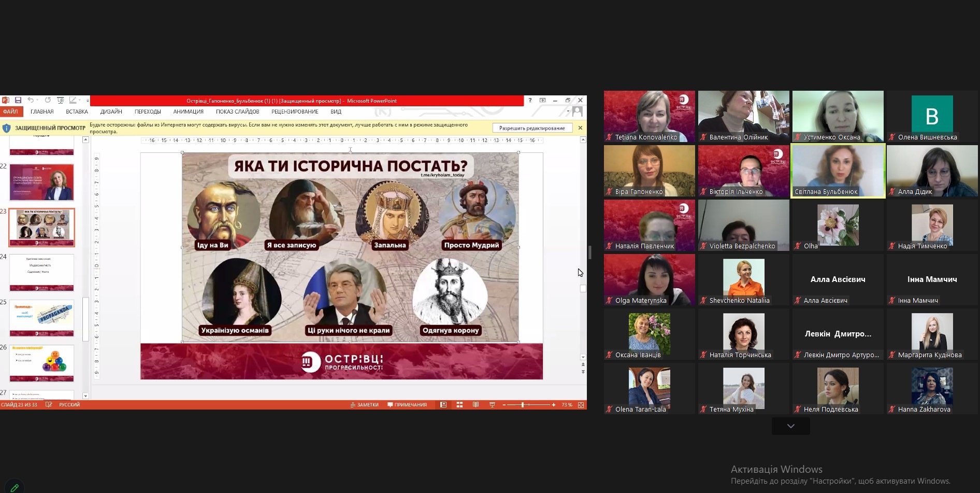The width and height of the screenshot is (980, 493).
Task: Switch to Slide Sorter view icon
Action: tap(459, 405)
